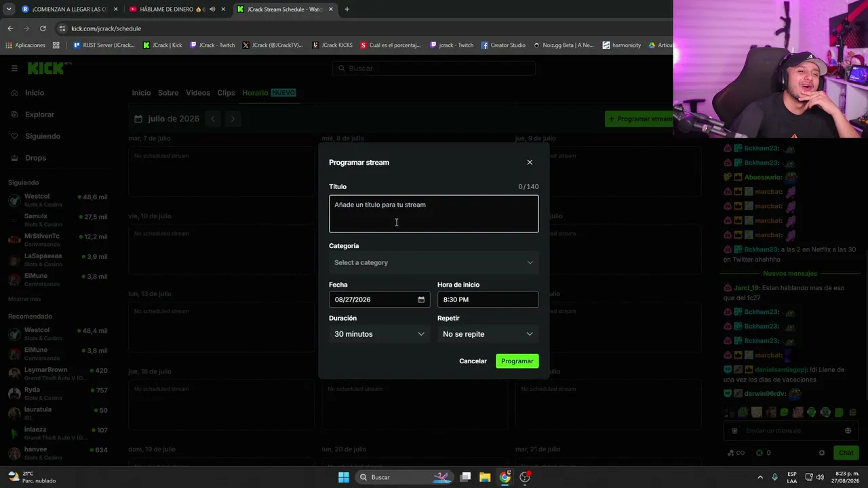Screen dimensions: 868x488
Task: Switch to the Inicio channel tab
Action: point(141,93)
